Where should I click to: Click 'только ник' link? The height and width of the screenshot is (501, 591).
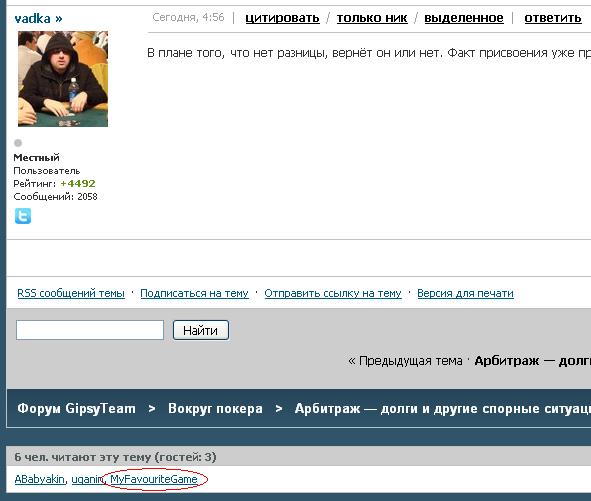coord(372,18)
